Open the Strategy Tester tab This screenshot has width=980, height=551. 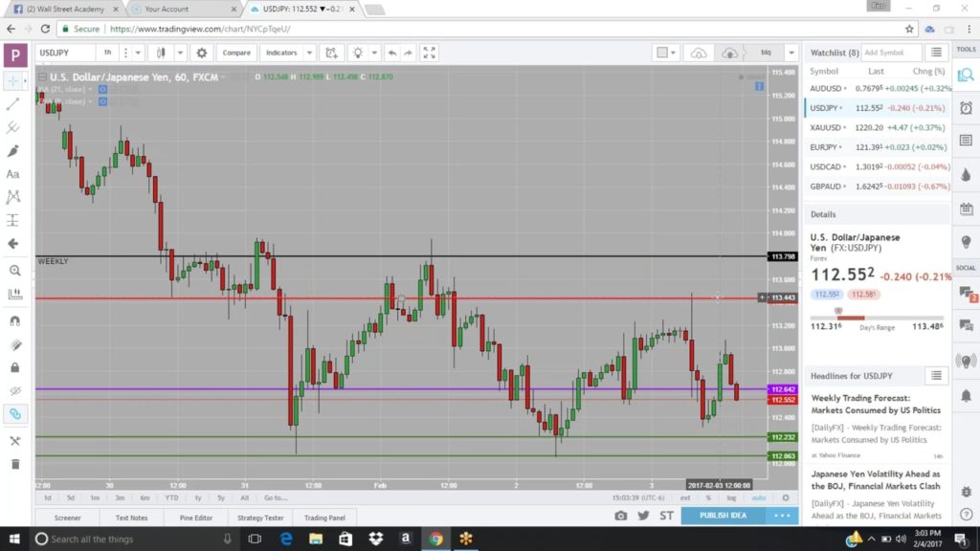tap(260, 518)
